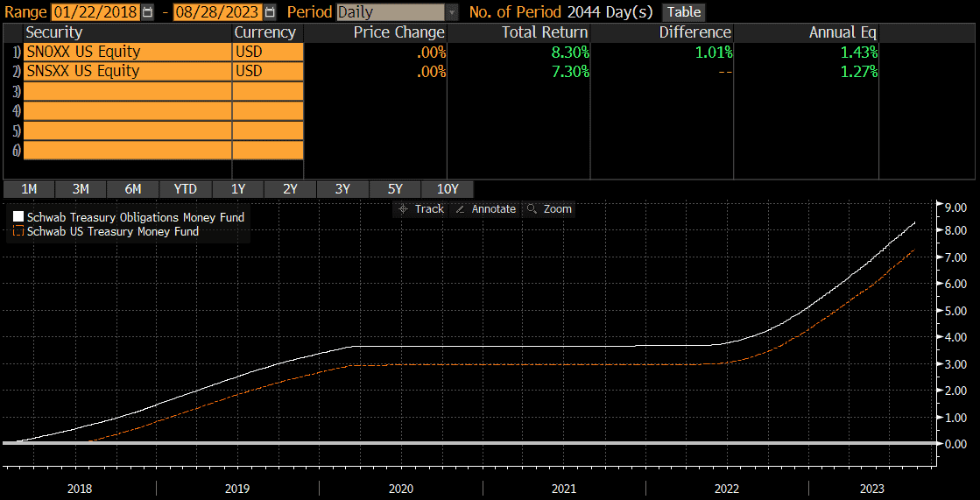Click the 01/22/2018 start date field
The height and width of the screenshot is (500, 980).
coord(95,12)
